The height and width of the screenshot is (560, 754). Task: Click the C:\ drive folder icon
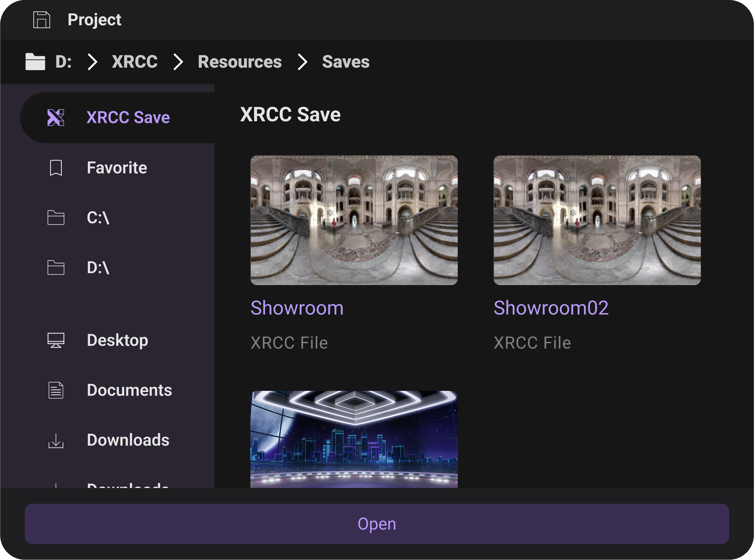point(56,218)
